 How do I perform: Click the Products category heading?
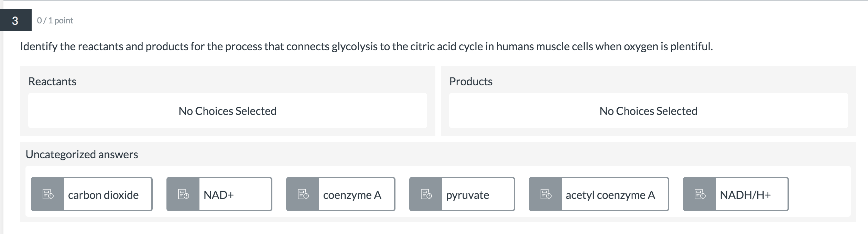[471, 82]
